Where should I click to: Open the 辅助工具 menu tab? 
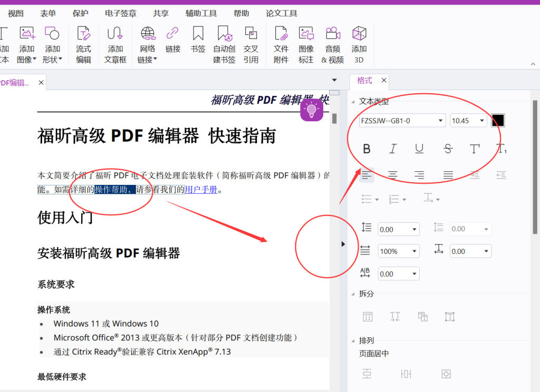[x=201, y=13]
